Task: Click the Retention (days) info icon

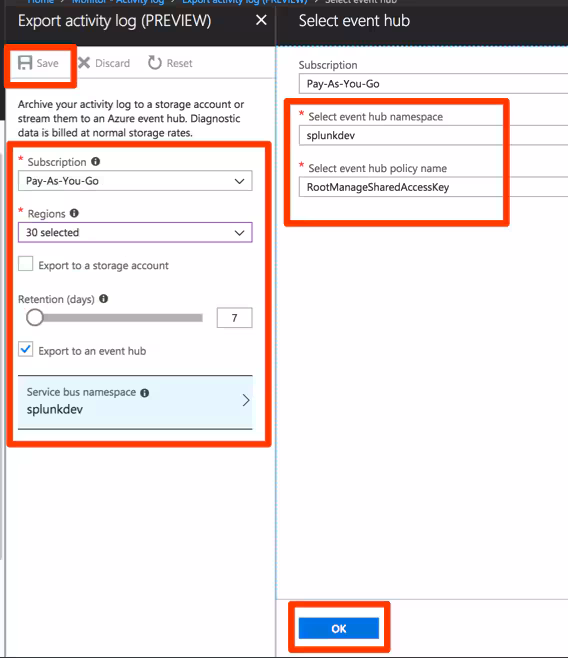Action: point(104,299)
